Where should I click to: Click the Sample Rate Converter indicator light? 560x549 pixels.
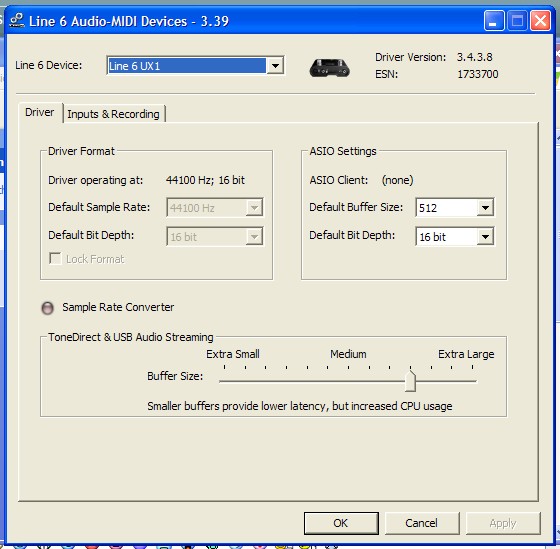click(x=48, y=308)
